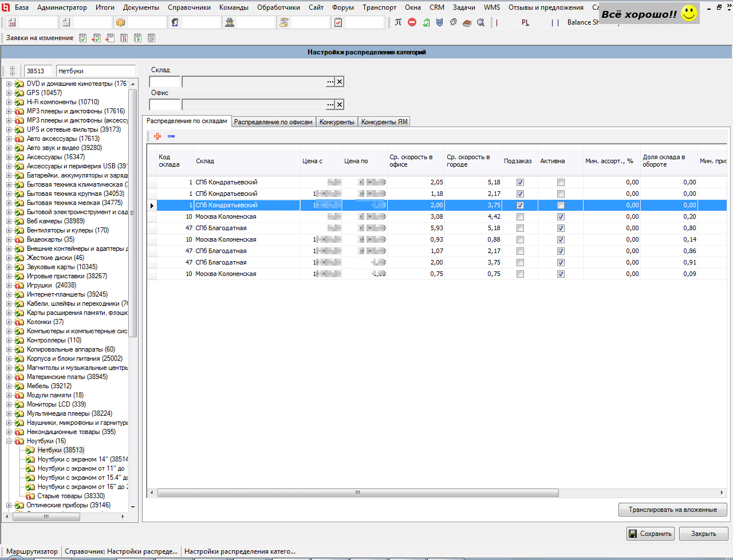Click the blue mask toolbar icon

coord(440,22)
